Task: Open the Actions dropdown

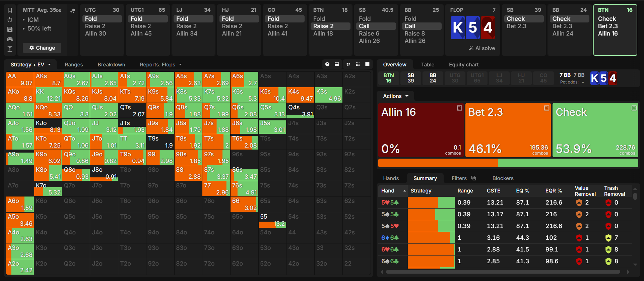Action: coord(396,96)
